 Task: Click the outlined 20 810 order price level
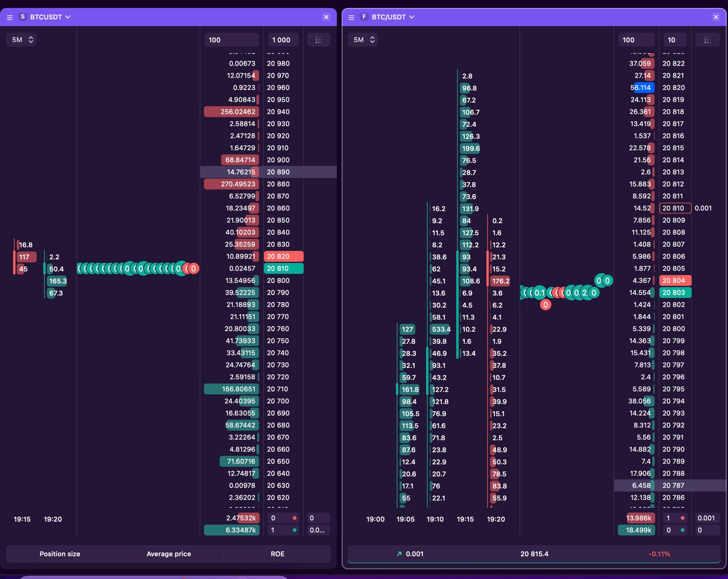tap(675, 208)
